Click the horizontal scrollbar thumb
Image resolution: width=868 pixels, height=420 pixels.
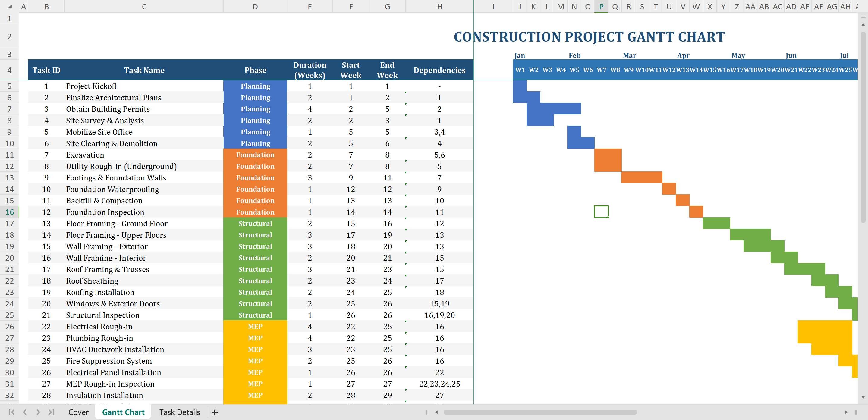pos(540,412)
